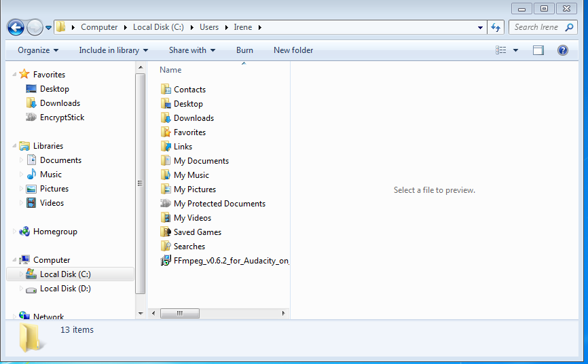Click navigation pane scroll up arrow
Viewport: 588px width, 364px height.
click(141, 67)
